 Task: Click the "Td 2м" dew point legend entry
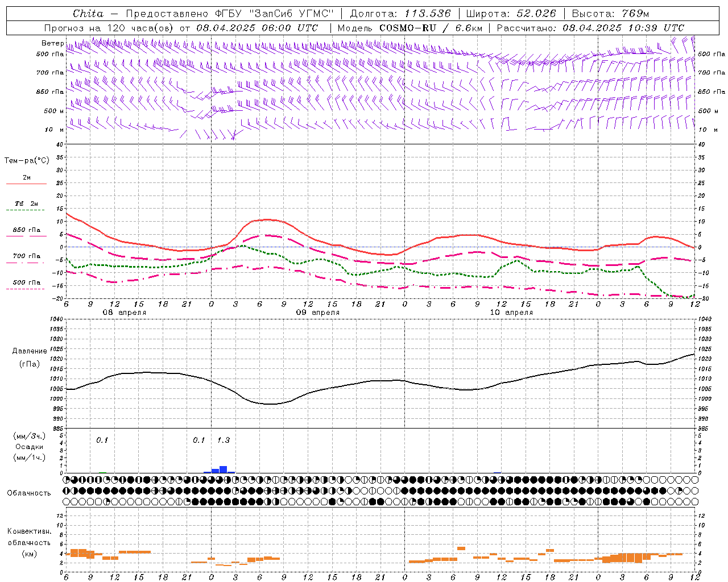[x=27, y=203]
